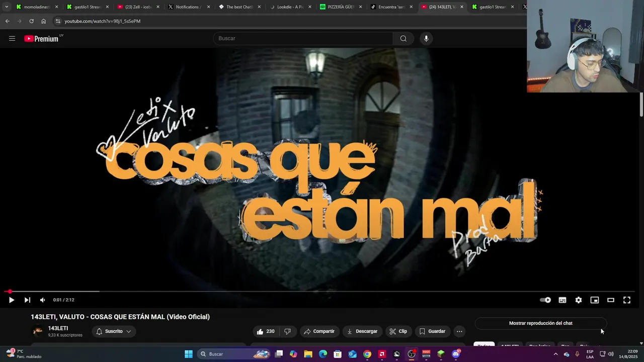Image resolution: width=644 pixels, height=362 pixels.
Task: Close the (24) 143LETI active tab
Action: coord(462,7)
